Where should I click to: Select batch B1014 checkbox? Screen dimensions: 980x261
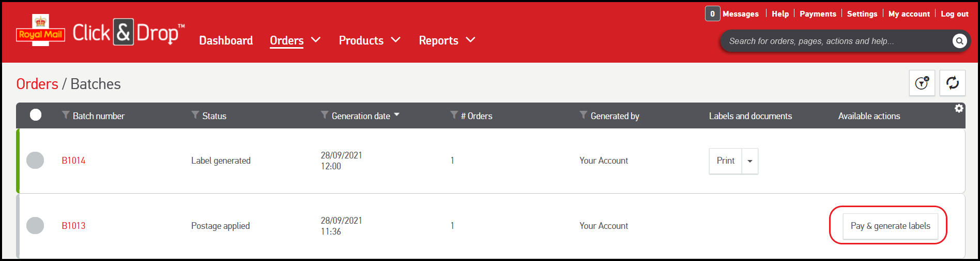35,161
